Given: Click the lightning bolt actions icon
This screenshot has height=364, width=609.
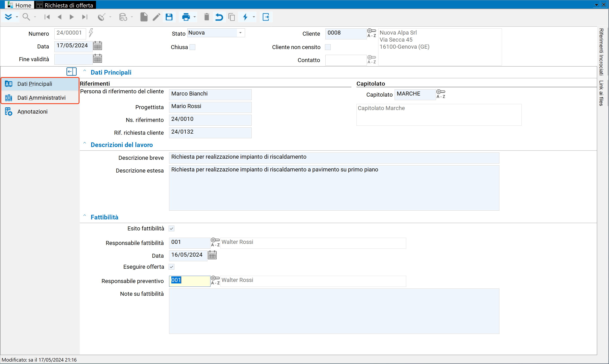Looking at the screenshot, I should coord(245,17).
